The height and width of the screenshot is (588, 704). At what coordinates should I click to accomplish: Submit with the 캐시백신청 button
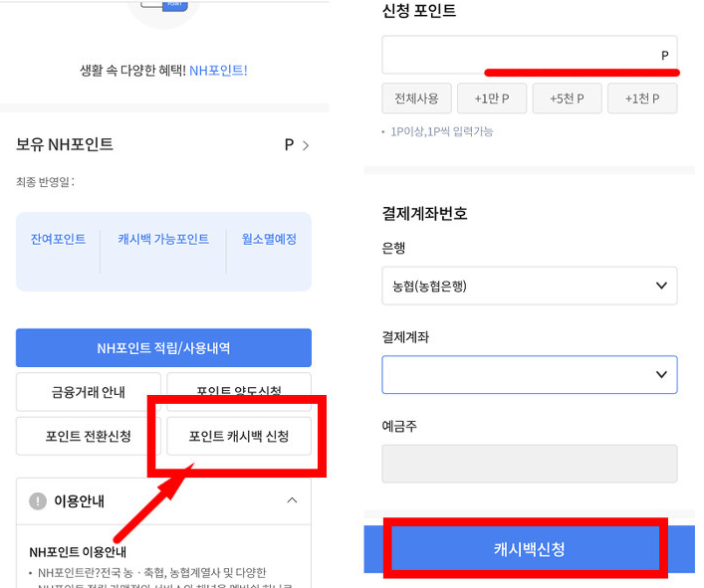point(529,549)
